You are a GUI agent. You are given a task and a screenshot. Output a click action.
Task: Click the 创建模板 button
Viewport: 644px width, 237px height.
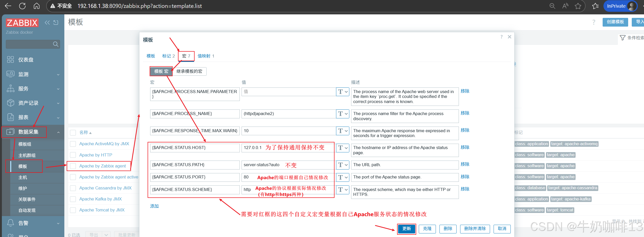(x=615, y=22)
